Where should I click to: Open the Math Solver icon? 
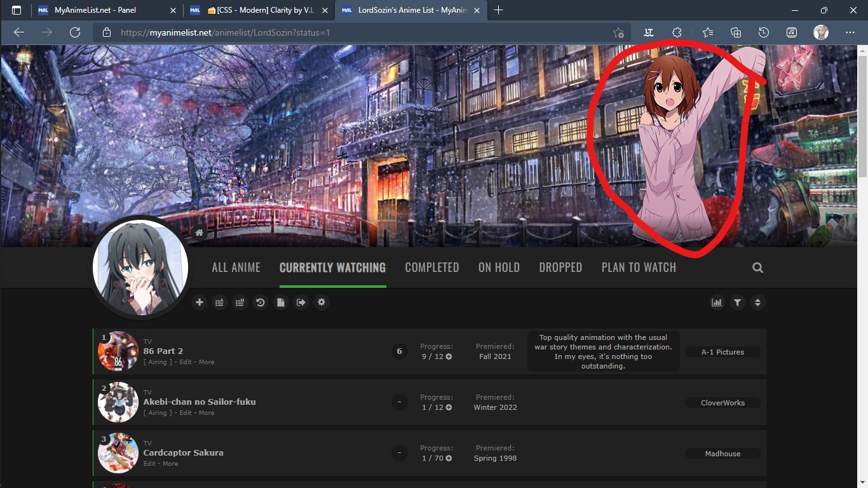click(x=792, y=32)
